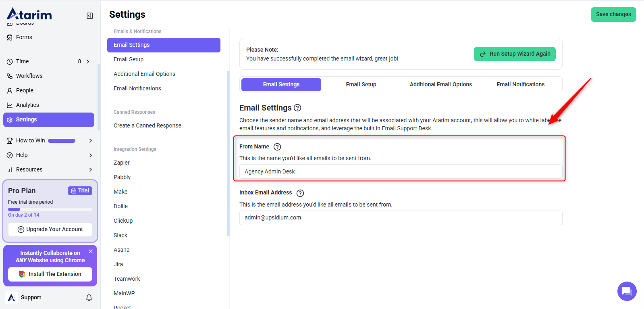Click Run Setup Wizard Again
Image resolution: width=644 pixels, height=309 pixels.
coord(515,54)
